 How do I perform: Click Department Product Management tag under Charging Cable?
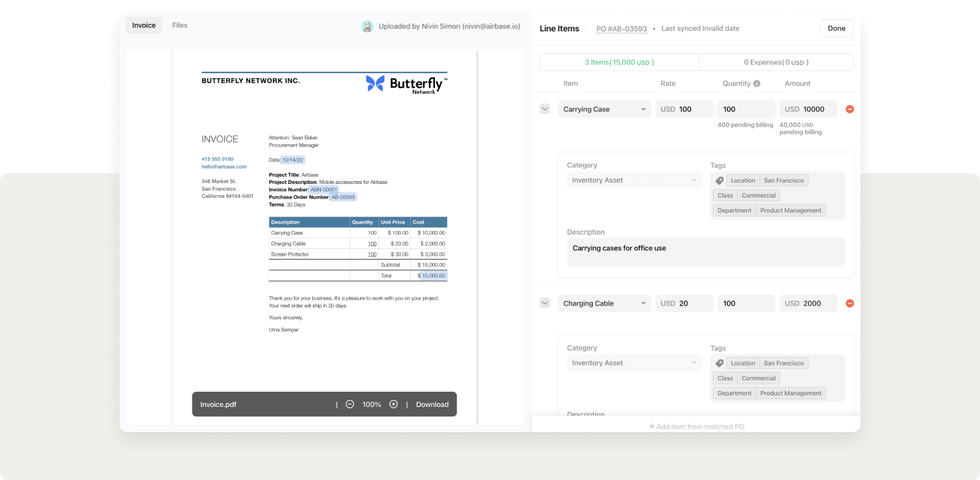tap(770, 393)
